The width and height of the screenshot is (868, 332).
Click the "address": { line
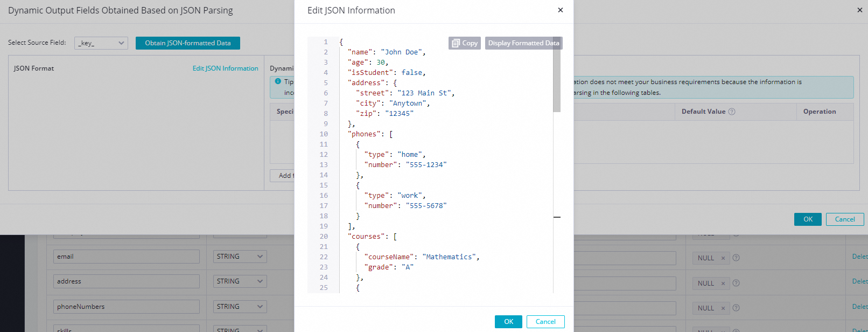click(372, 83)
